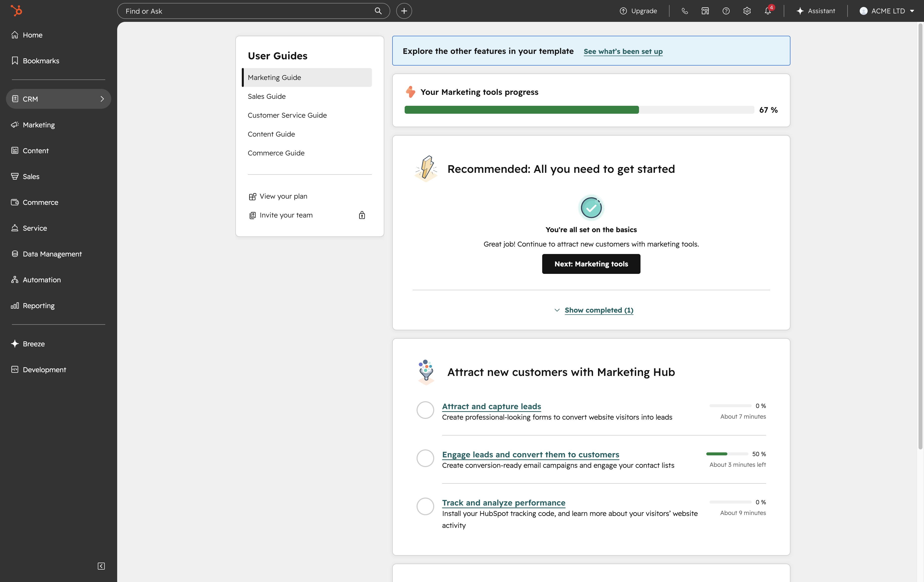This screenshot has height=582, width=924.
Task: Expand Show completed (1)
Action: (x=599, y=310)
